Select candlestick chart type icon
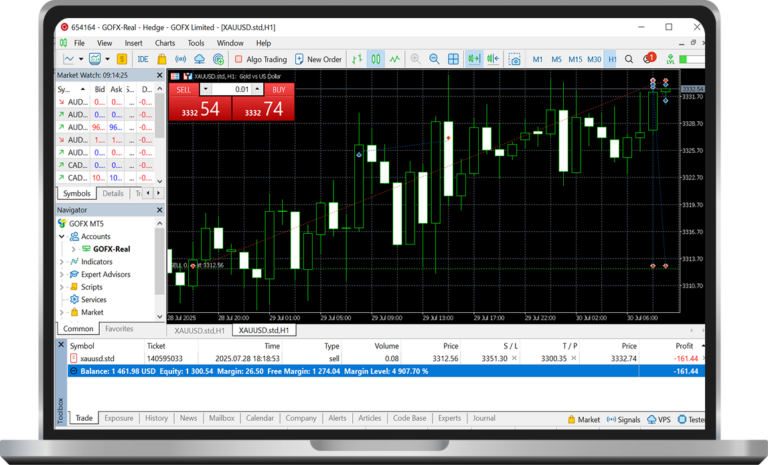768x465 pixels. (x=376, y=59)
